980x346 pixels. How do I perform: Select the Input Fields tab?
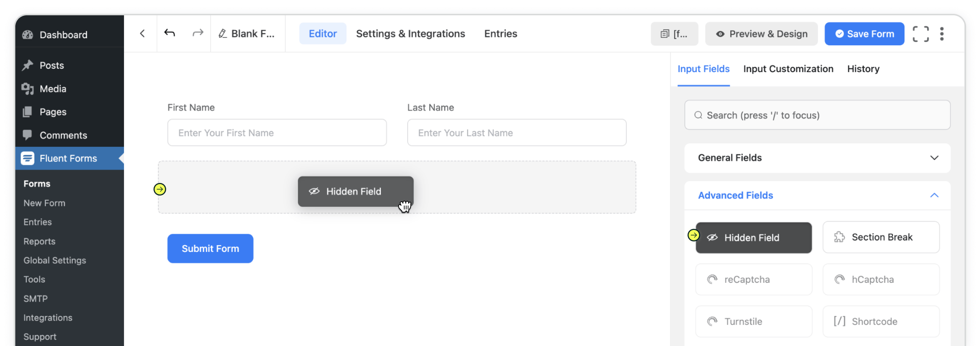click(x=703, y=69)
